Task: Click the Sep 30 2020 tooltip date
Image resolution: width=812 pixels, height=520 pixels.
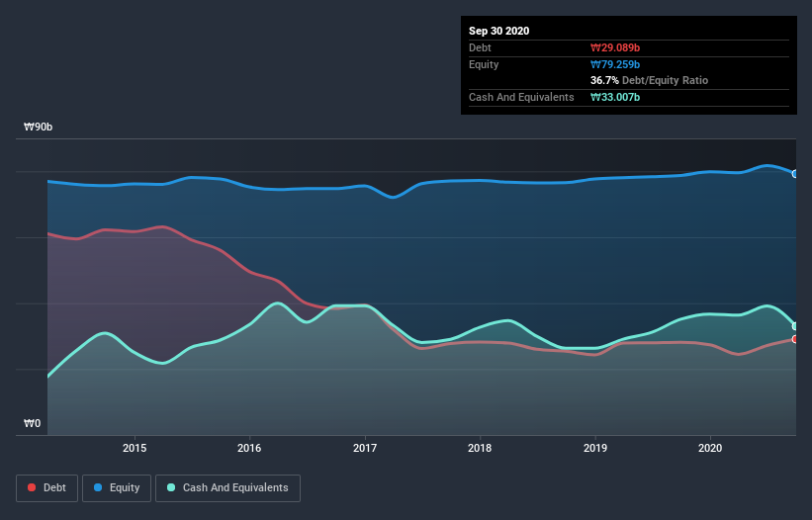Action: pyautogui.click(x=499, y=31)
